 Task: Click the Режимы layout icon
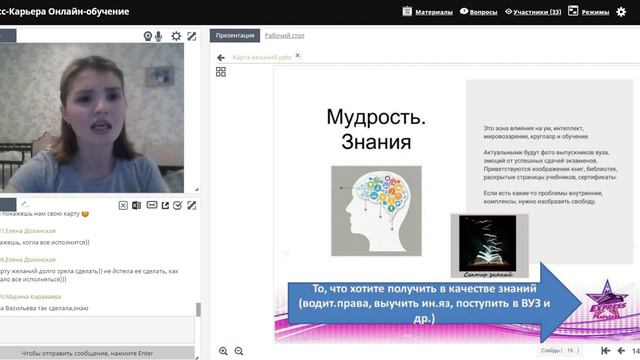tap(573, 11)
